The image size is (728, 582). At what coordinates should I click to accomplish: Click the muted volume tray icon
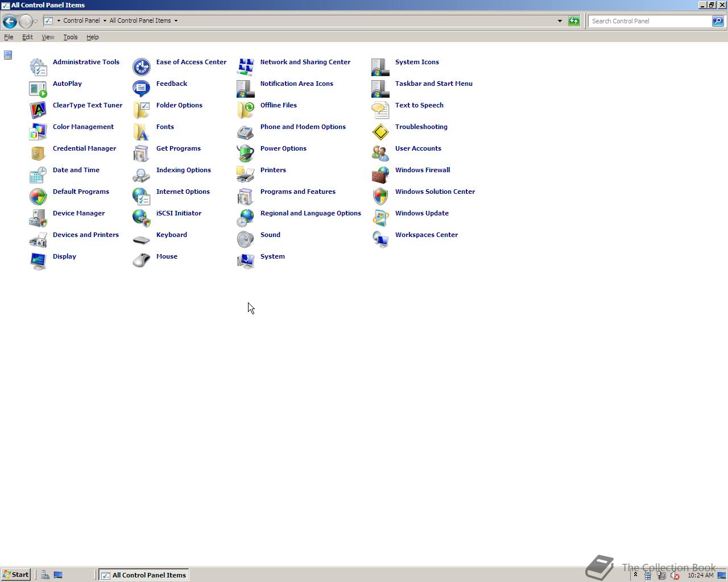click(675, 576)
